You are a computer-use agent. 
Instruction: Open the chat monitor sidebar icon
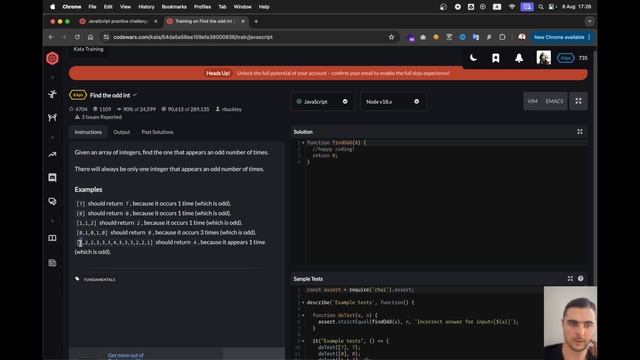click(52, 178)
